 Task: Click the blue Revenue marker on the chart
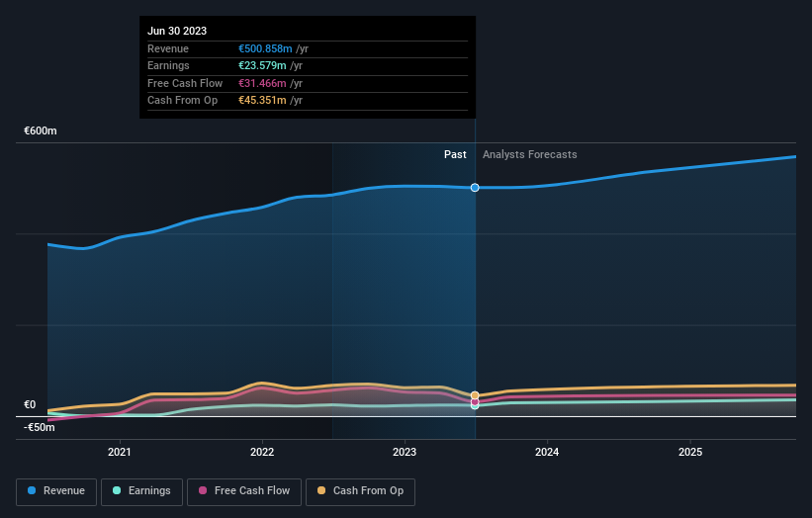[475, 187]
